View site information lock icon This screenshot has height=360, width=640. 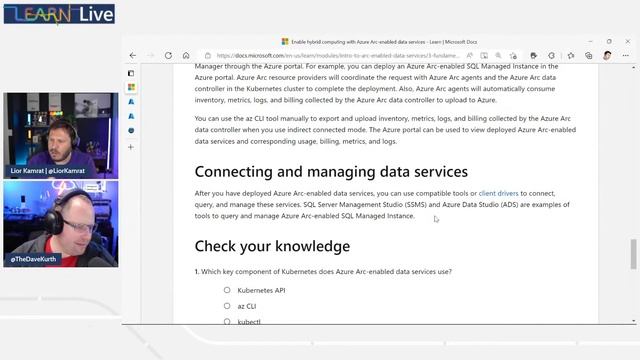coord(208,56)
